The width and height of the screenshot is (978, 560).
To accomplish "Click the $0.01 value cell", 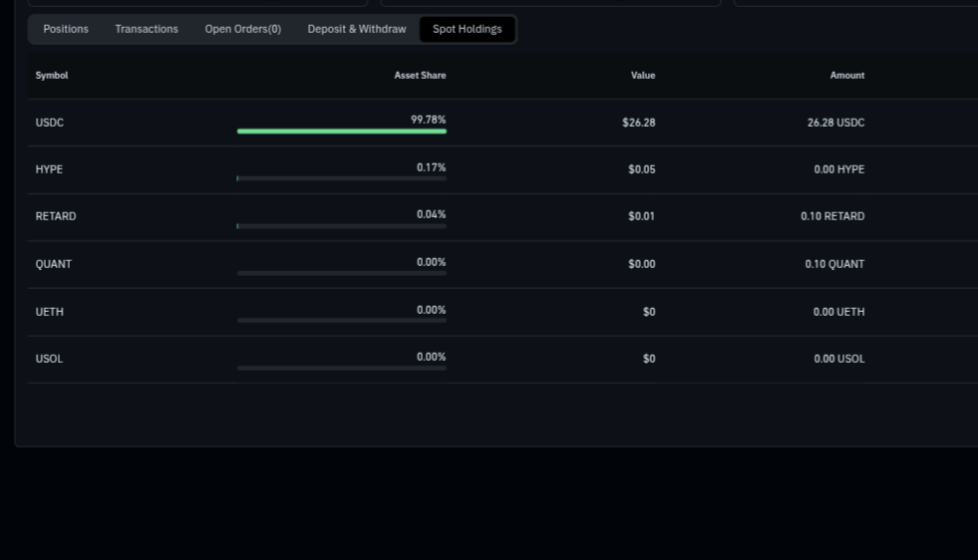I will pos(642,216).
